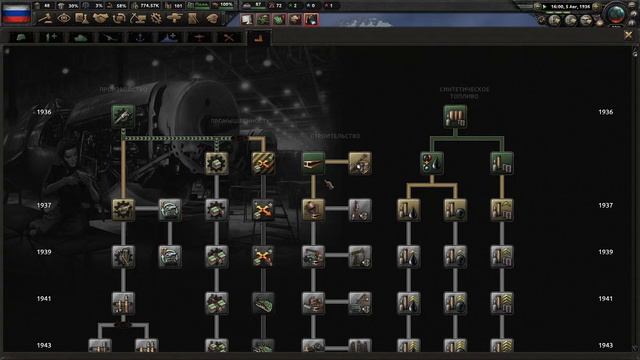Select the 1939 conveyor production line tech
This screenshot has width=640, height=360.
tap(170, 256)
